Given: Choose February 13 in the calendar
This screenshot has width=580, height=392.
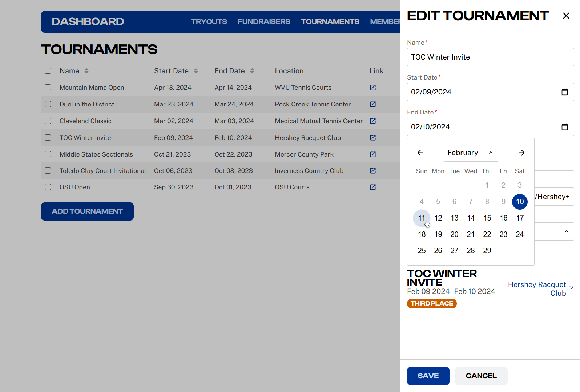Looking at the screenshot, I should point(454,218).
